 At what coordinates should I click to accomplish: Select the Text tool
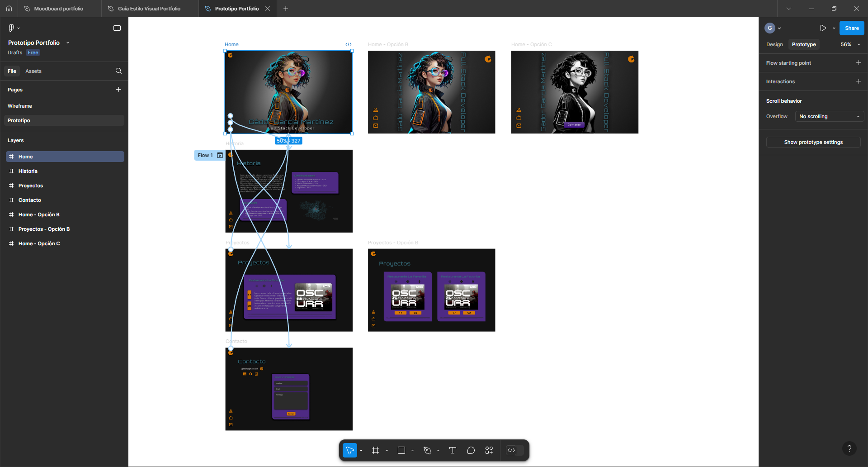point(453,450)
